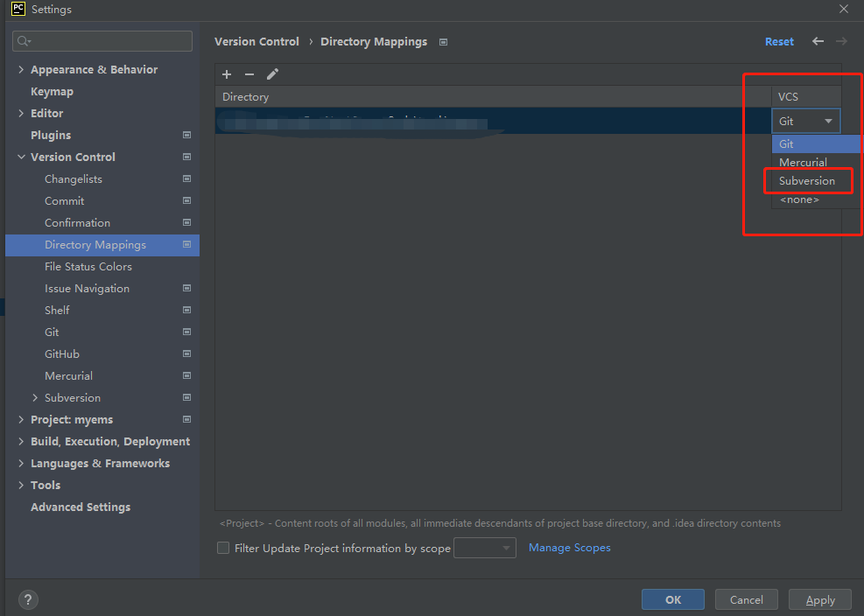The height and width of the screenshot is (616, 864).
Task: Choose Mercurial from the VCS dropdown list
Action: [817, 162]
